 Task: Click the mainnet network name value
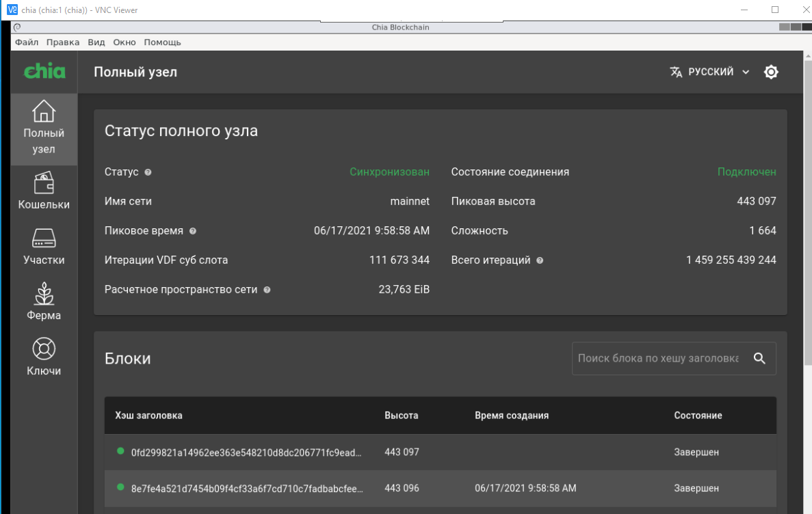click(x=410, y=202)
